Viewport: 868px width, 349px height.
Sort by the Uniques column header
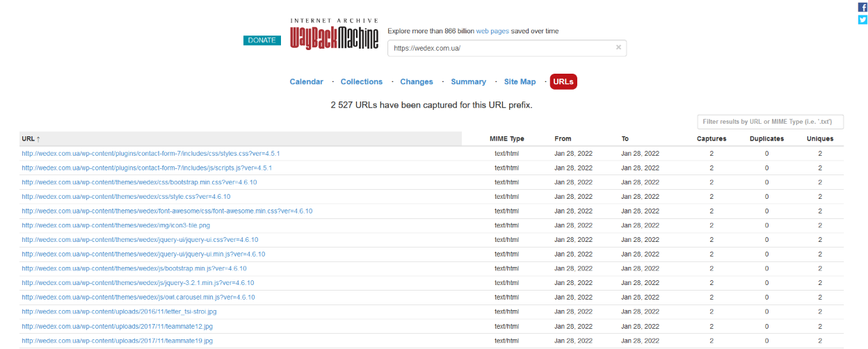820,139
